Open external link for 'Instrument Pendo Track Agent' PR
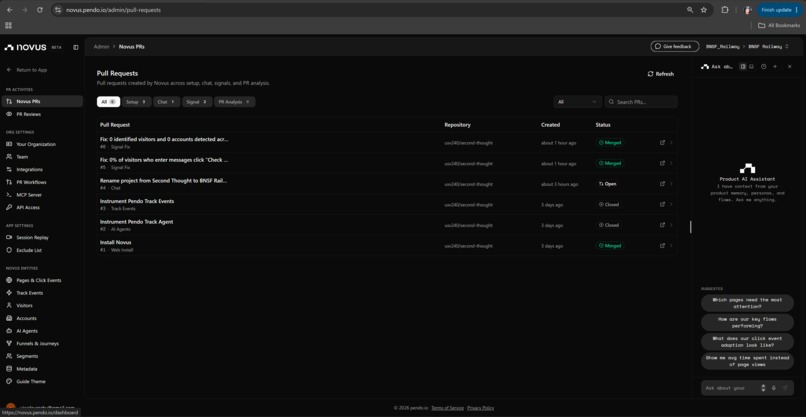Screen dimensions: 806x417 pyautogui.click(x=662, y=225)
